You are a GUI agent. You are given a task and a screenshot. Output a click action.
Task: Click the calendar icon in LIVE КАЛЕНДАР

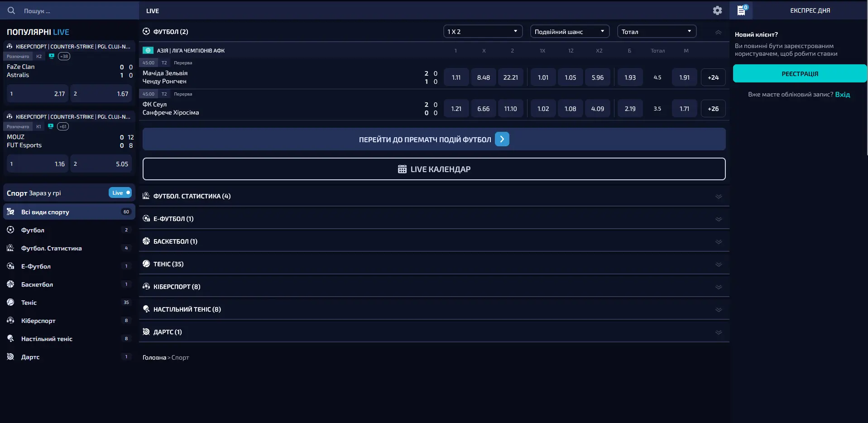402,169
